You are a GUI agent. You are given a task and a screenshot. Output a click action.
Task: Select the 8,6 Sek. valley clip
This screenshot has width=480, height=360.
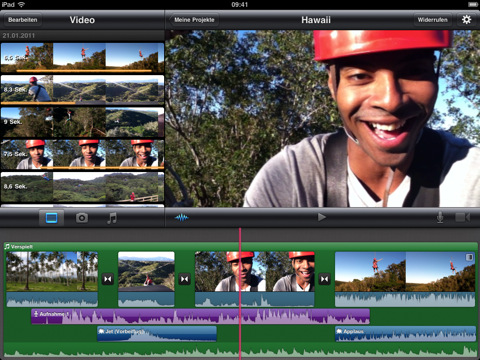coord(82,187)
